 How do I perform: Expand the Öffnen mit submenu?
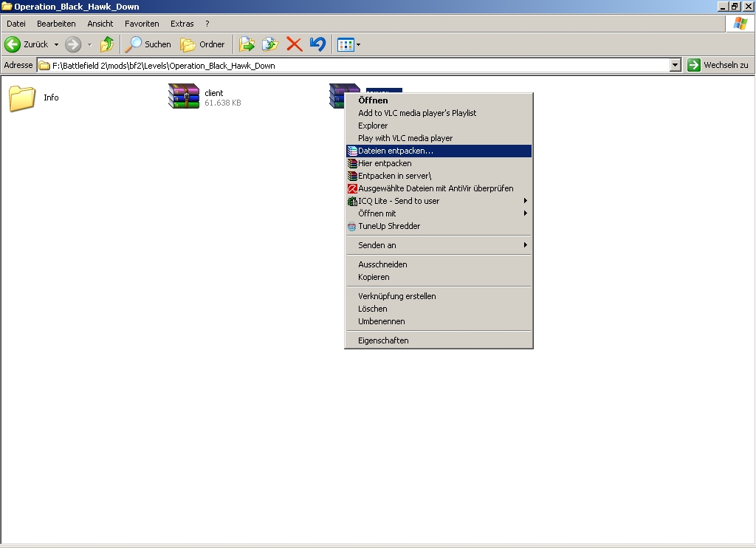click(x=439, y=213)
